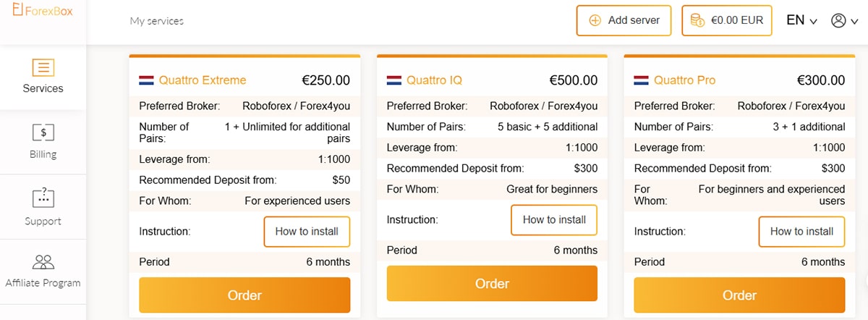The image size is (868, 320).
Task: Open the €0.00 EUR balance button
Action: tap(727, 20)
